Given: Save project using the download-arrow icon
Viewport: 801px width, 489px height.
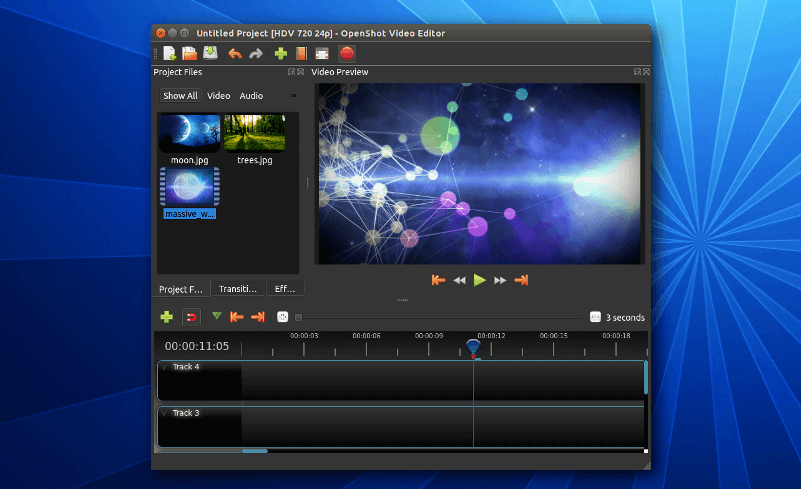Looking at the screenshot, I should (x=210, y=53).
